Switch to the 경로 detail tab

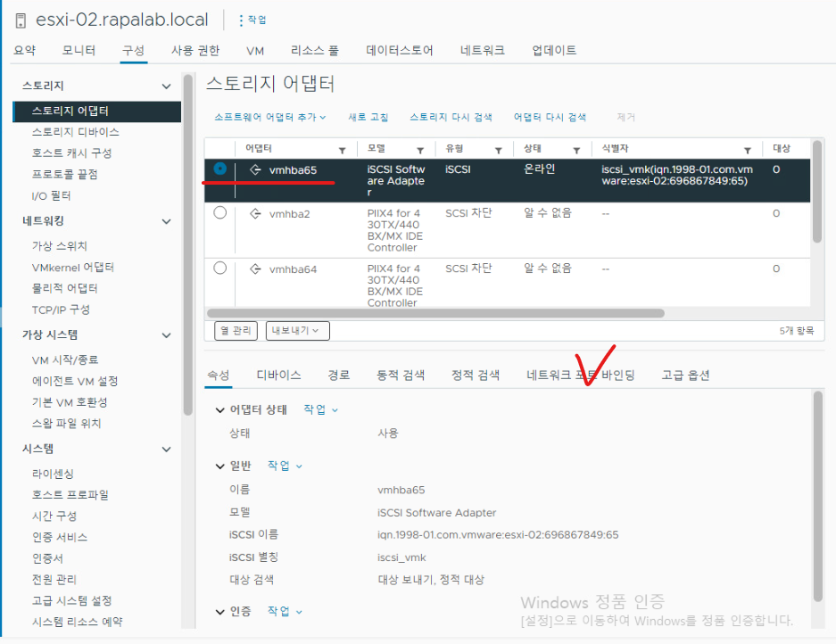338,376
